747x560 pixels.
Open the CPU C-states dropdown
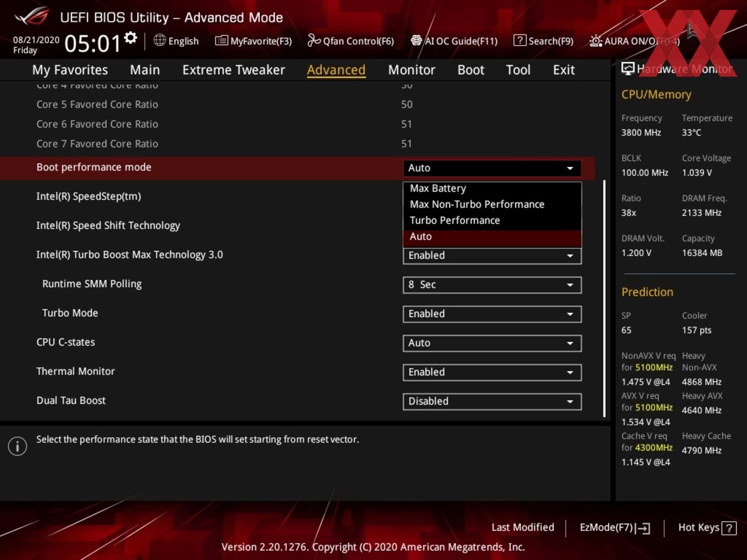coord(492,343)
